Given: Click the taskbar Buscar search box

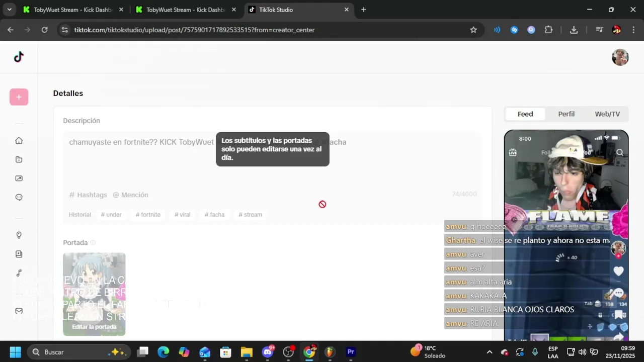Looking at the screenshot, I should click(x=79, y=352).
